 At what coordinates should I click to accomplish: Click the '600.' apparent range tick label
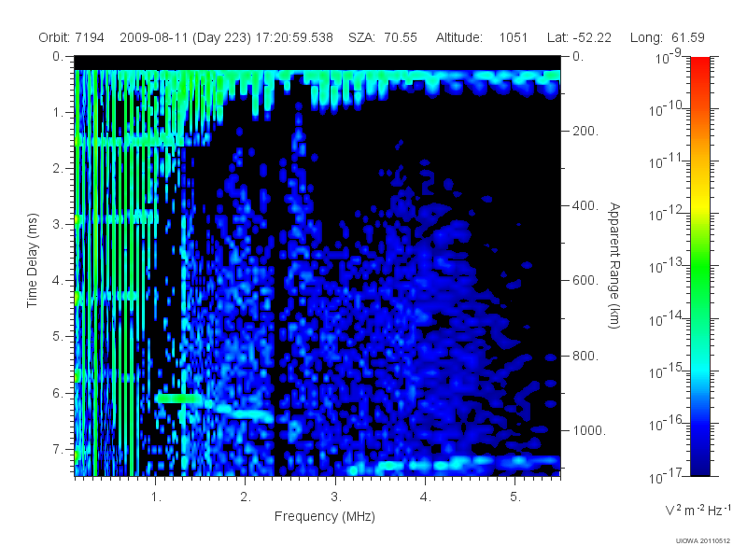pos(585,281)
